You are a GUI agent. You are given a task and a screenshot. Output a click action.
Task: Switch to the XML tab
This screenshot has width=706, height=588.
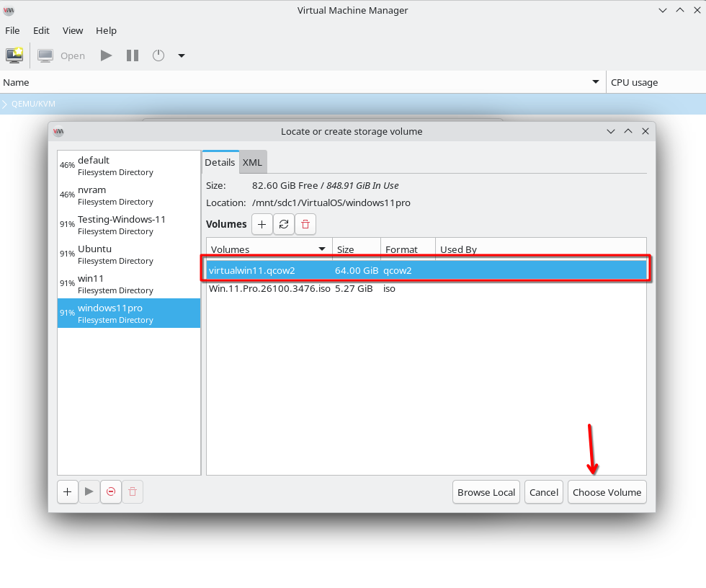coord(253,163)
